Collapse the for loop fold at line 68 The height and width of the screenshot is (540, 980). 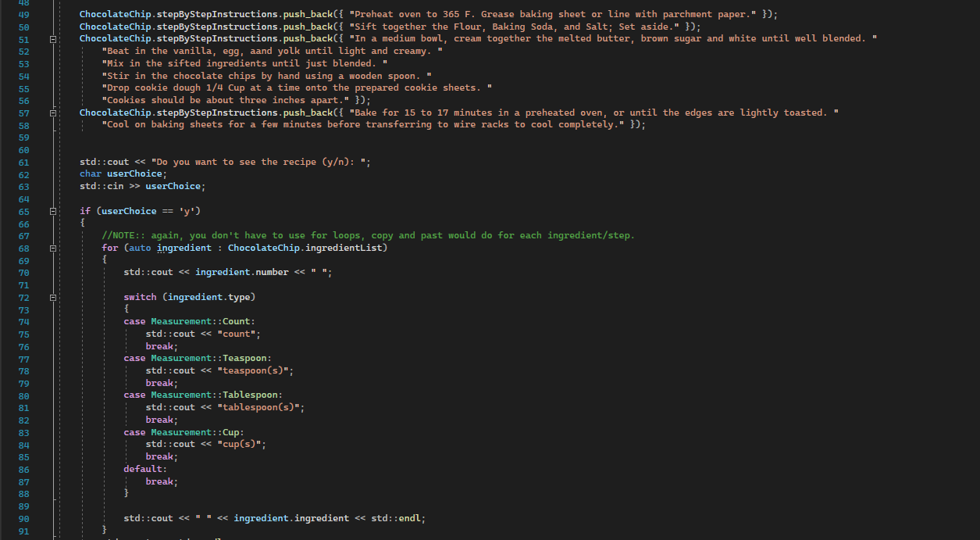pos(52,247)
